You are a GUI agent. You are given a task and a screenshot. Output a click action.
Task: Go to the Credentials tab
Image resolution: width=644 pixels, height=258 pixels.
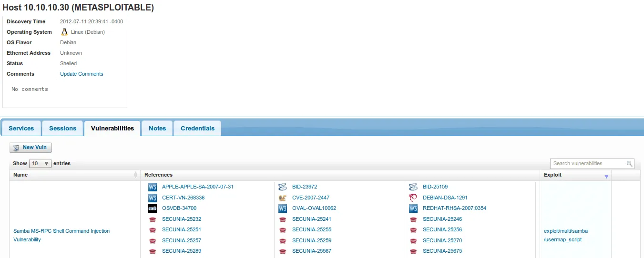(197, 129)
